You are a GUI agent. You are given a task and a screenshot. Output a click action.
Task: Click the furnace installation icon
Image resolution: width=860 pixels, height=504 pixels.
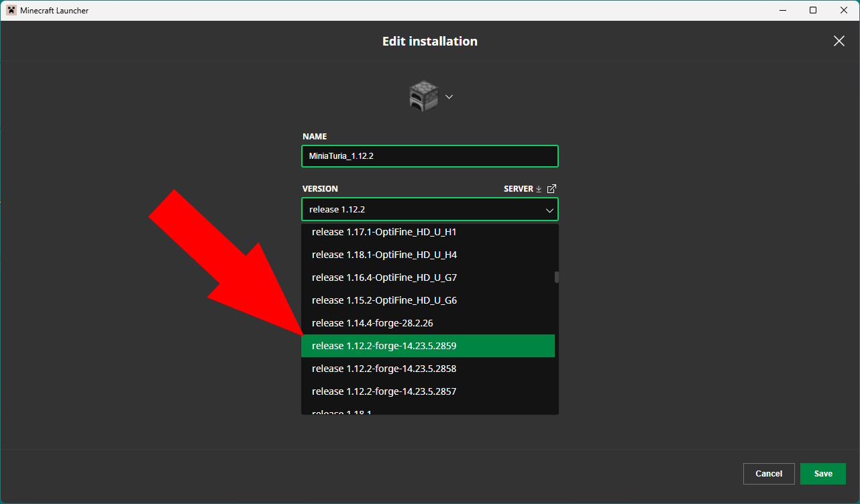[x=424, y=97]
